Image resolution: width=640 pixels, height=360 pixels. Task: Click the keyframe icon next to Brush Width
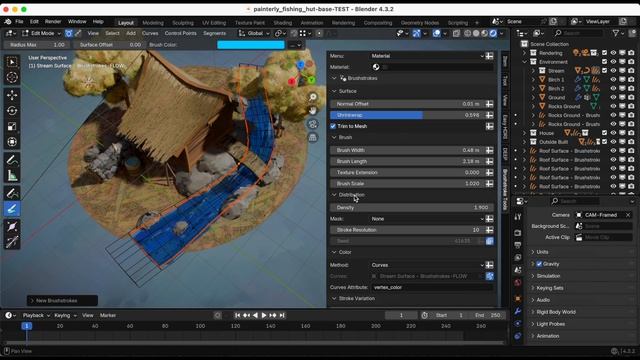click(489, 150)
